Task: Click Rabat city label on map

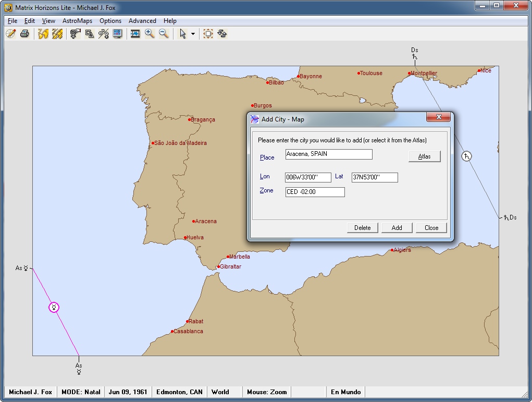Action: 196,321
